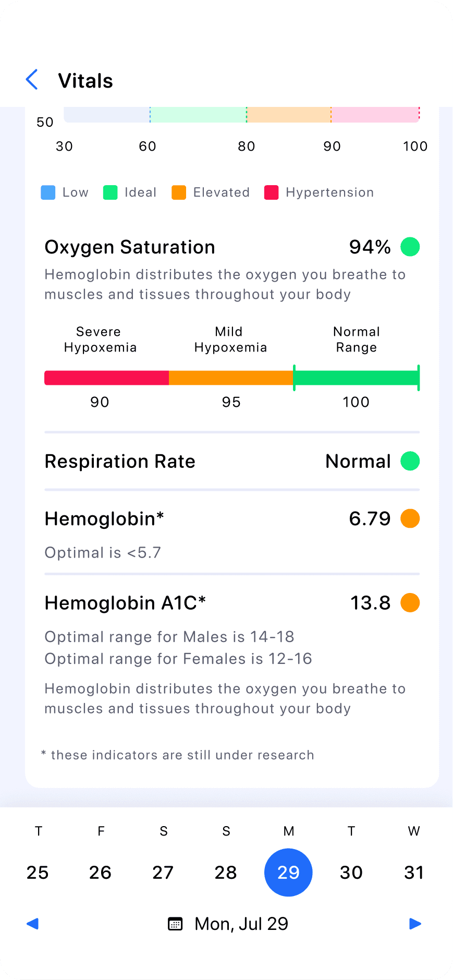
Task: Tap the green Respiration Rate status dot
Action: pyautogui.click(x=410, y=461)
